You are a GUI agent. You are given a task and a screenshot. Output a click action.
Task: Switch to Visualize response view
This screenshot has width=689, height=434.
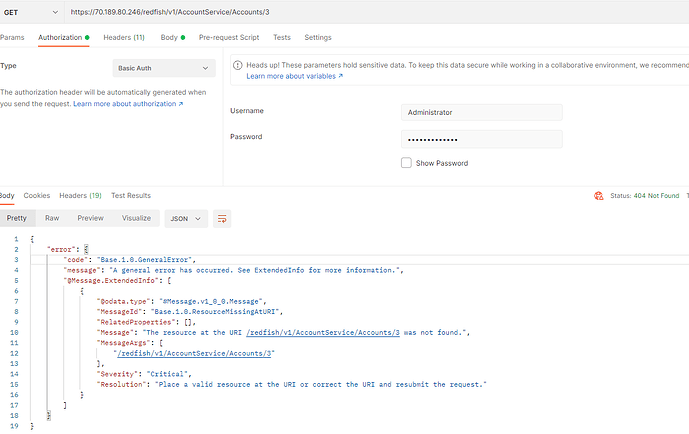point(136,218)
